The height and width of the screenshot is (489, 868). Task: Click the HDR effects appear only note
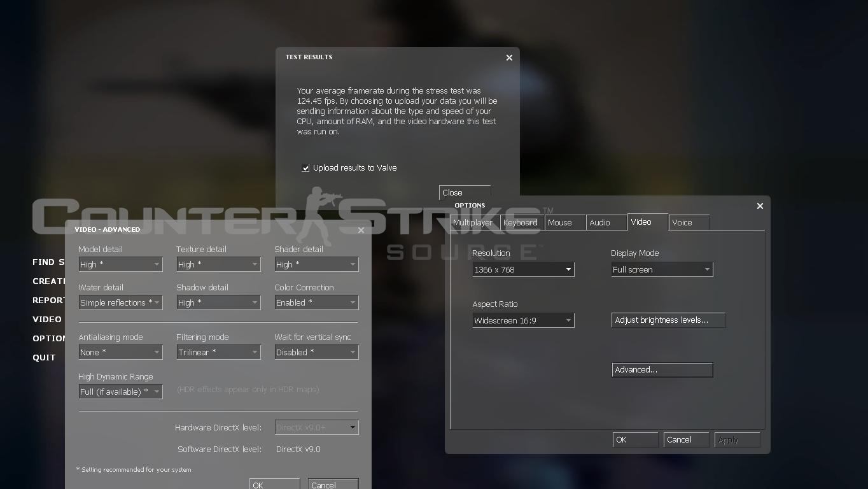pos(248,389)
